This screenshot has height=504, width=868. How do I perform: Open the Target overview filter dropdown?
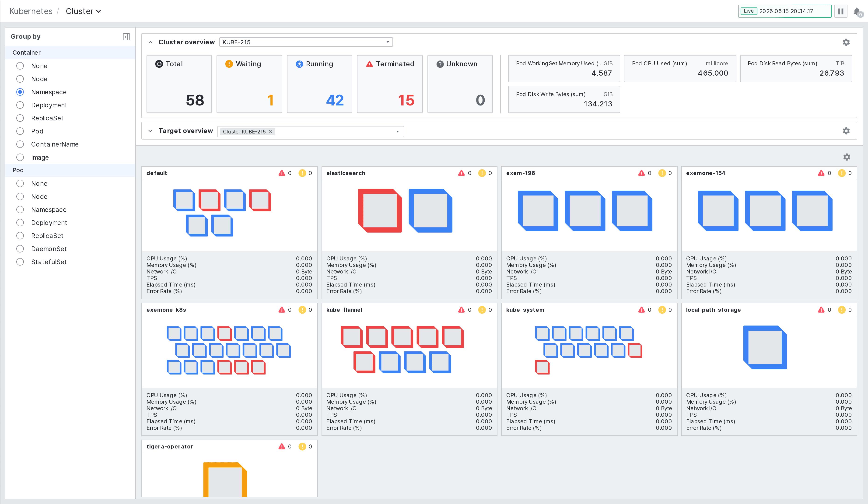click(398, 131)
